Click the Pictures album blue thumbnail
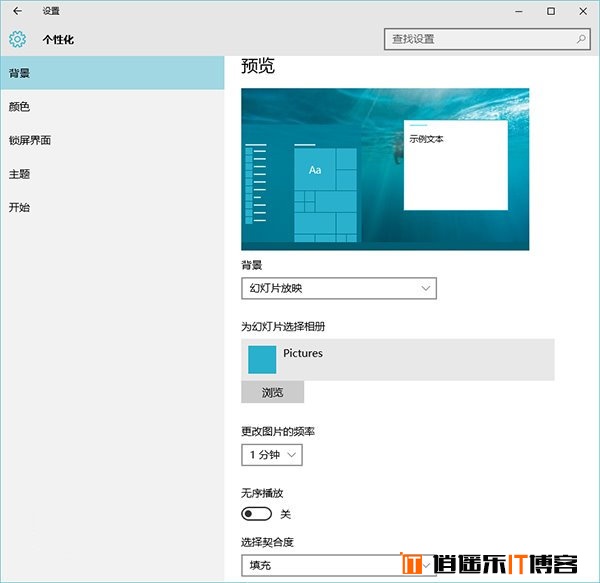600x583 pixels. point(262,360)
